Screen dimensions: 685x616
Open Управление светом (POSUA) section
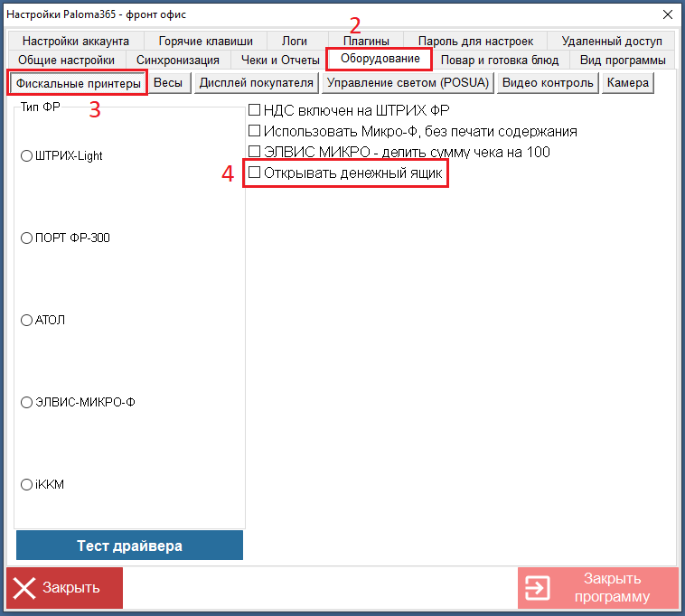click(x=408, y=83)
